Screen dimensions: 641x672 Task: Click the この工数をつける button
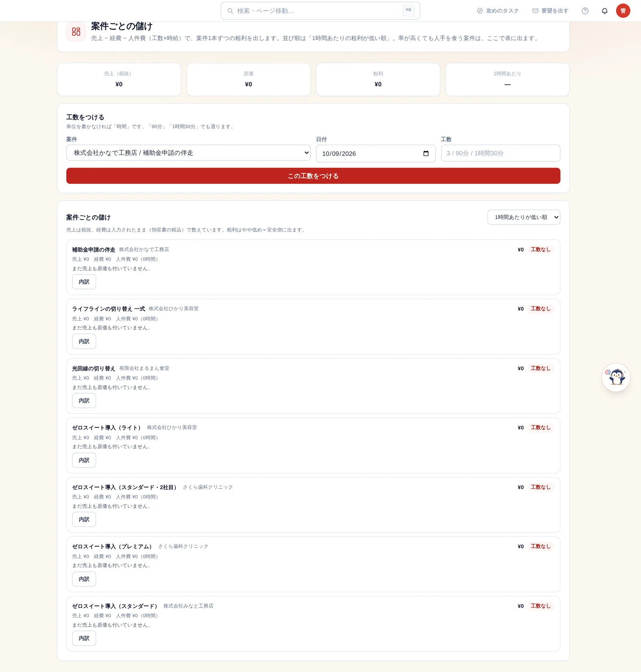click(x=313, y=176)
